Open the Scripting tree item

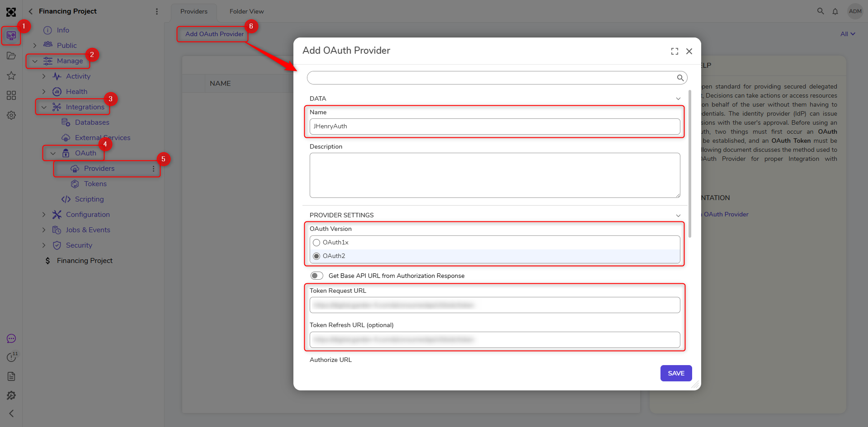tap(89, 199)
